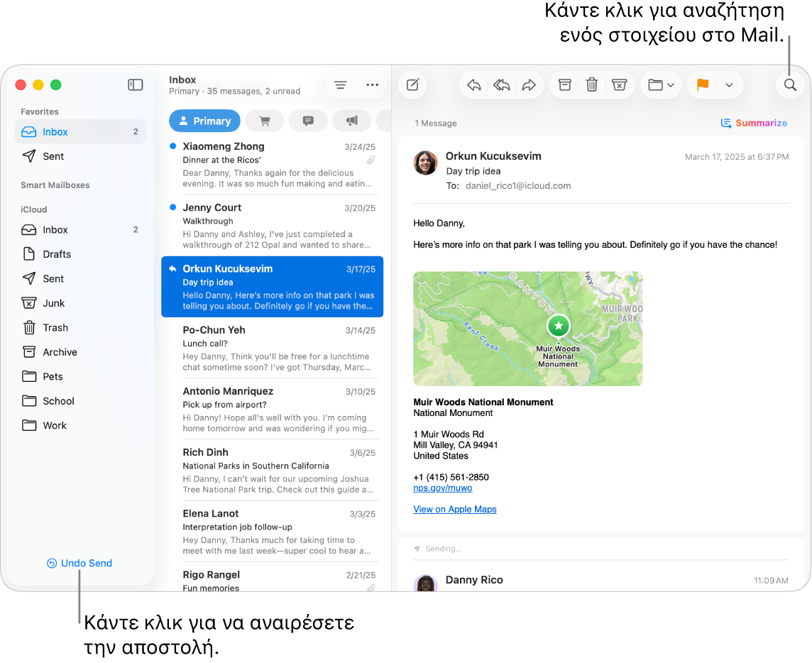
Task: Open the Drafts mailbox in the sidebar
Action: tap(57, 254)
